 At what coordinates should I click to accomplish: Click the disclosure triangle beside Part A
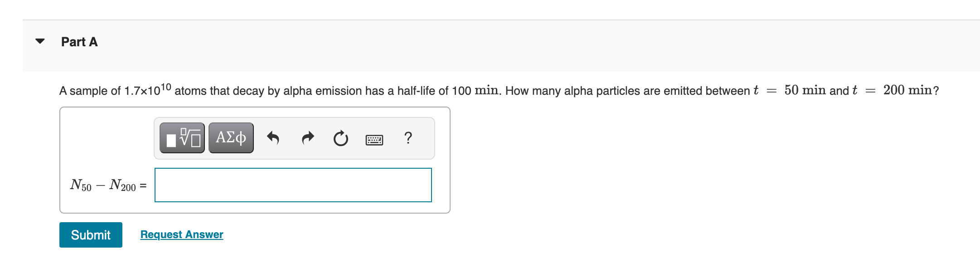coord(39,42)
